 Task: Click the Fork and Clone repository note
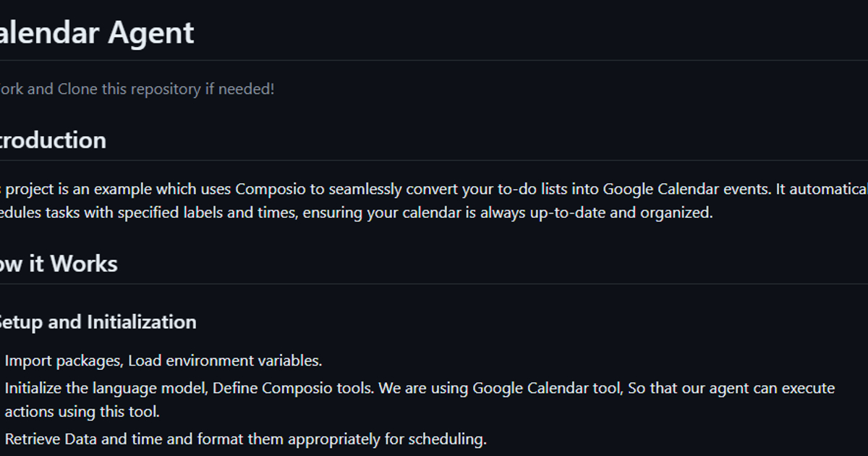tap(136, 89)
